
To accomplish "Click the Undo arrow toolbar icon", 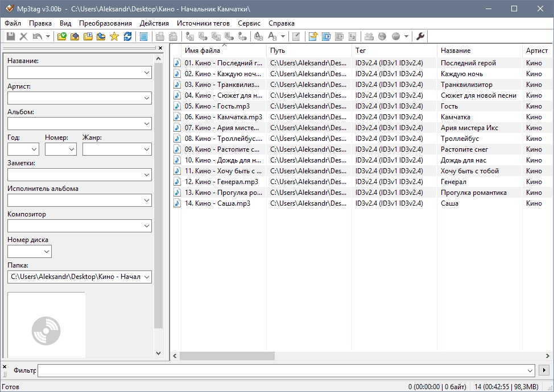I will point(37,36).
